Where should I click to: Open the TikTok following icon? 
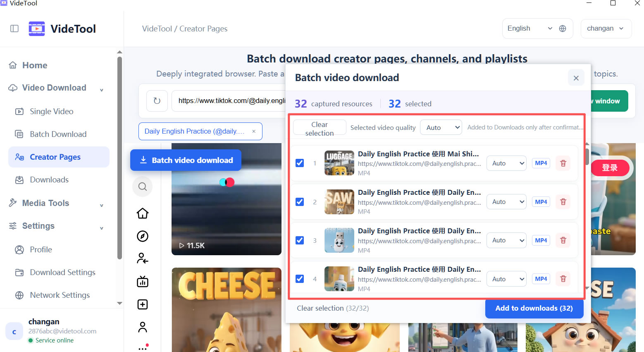pos(143,259)
